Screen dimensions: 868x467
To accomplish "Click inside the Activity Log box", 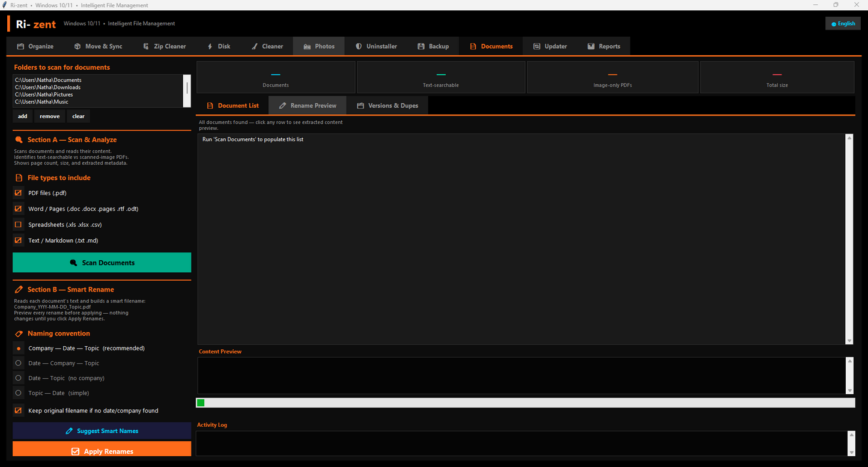I will tap(521, 443).
